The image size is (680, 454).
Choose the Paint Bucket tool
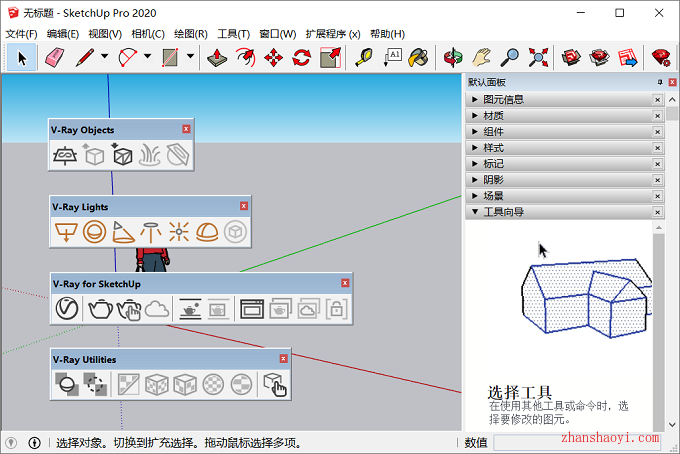(x=419, y=57)
